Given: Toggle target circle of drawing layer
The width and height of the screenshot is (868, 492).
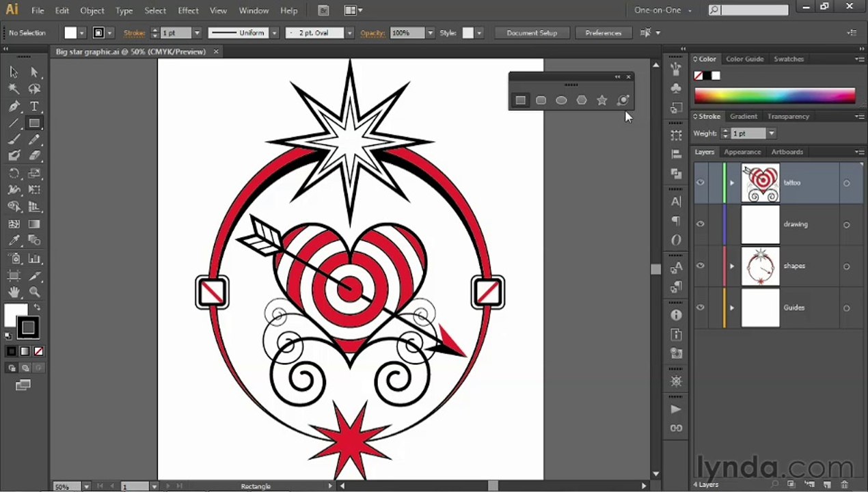Looking at the screenshot, I should [x=847, y=225].
